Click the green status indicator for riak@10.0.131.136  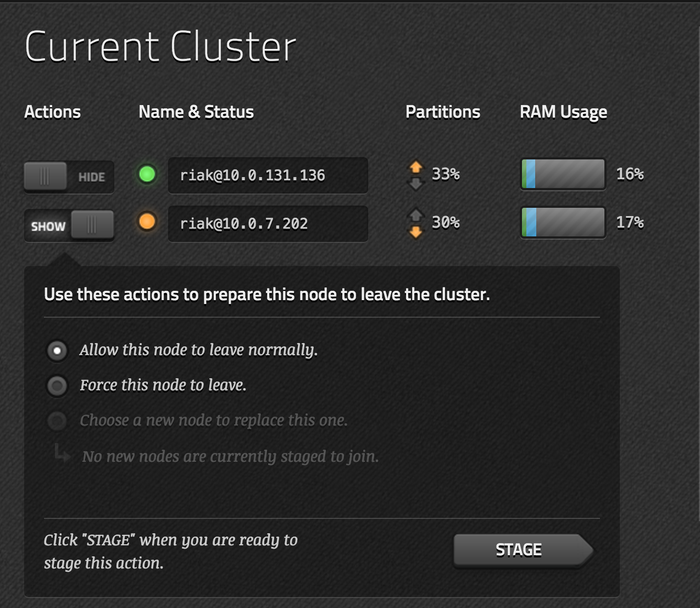147,174
